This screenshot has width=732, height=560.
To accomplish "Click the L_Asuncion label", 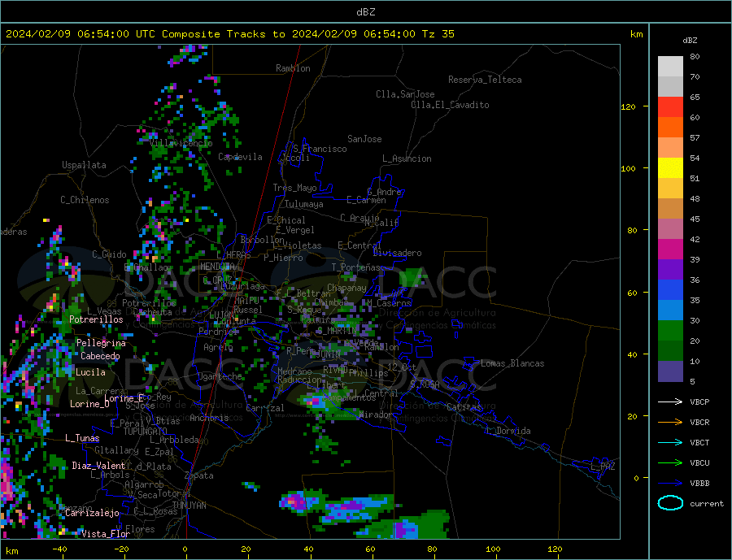I will click(407, 158).
